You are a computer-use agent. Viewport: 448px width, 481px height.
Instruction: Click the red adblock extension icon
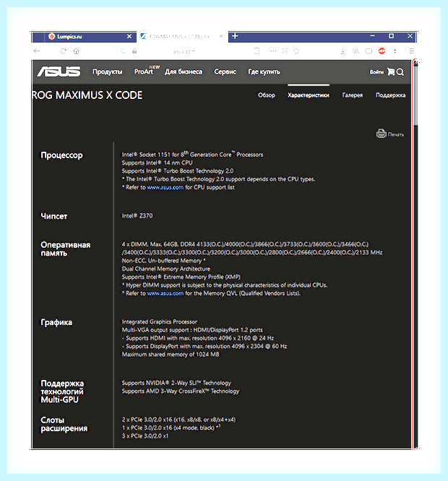(x=382, y=51)
